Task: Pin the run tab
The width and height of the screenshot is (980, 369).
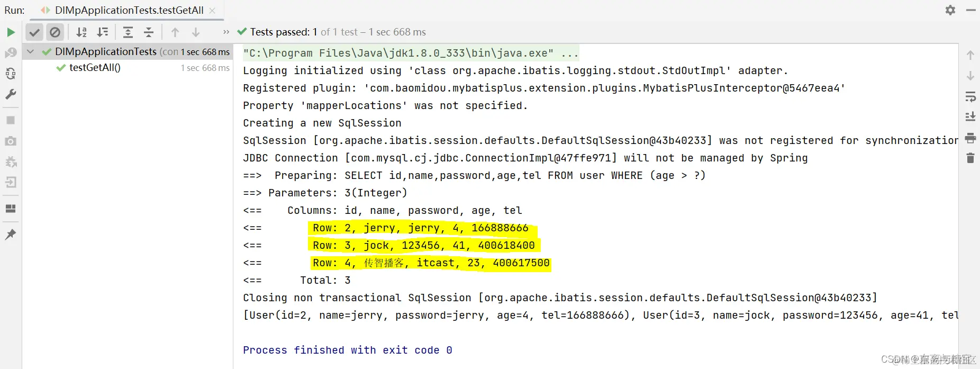Action: (x=11, y=234)
